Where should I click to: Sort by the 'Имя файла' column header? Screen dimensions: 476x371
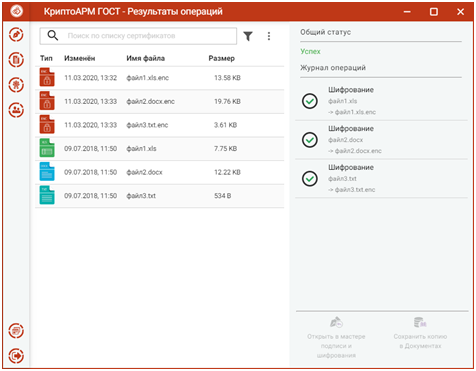[146, 58]
